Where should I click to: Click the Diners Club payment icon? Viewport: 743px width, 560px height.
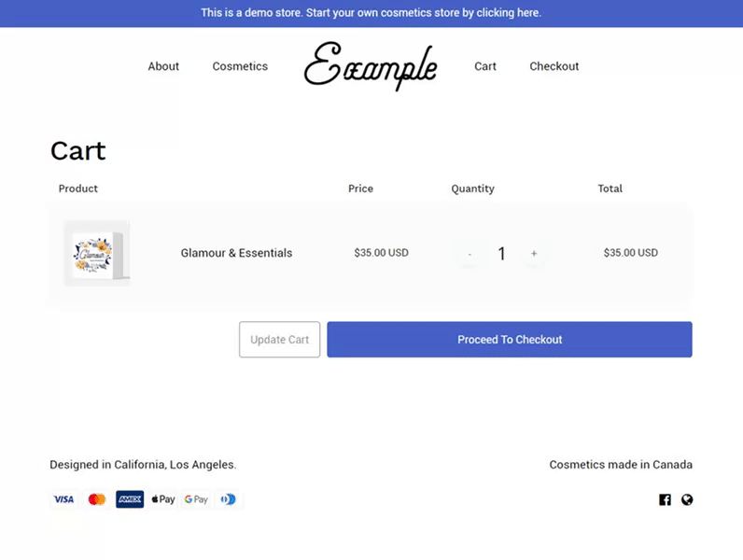pos(229,499)
